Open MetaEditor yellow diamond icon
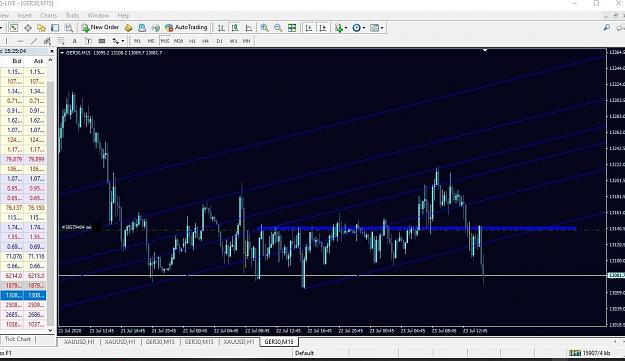The image size is (625, 361). pos(128,28)
